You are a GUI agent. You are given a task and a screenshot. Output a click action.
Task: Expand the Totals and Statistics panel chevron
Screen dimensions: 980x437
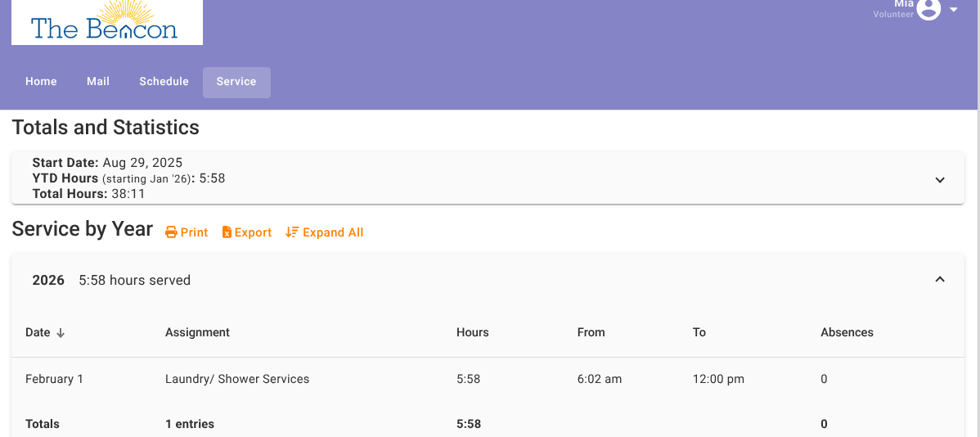tap(940, 180)
